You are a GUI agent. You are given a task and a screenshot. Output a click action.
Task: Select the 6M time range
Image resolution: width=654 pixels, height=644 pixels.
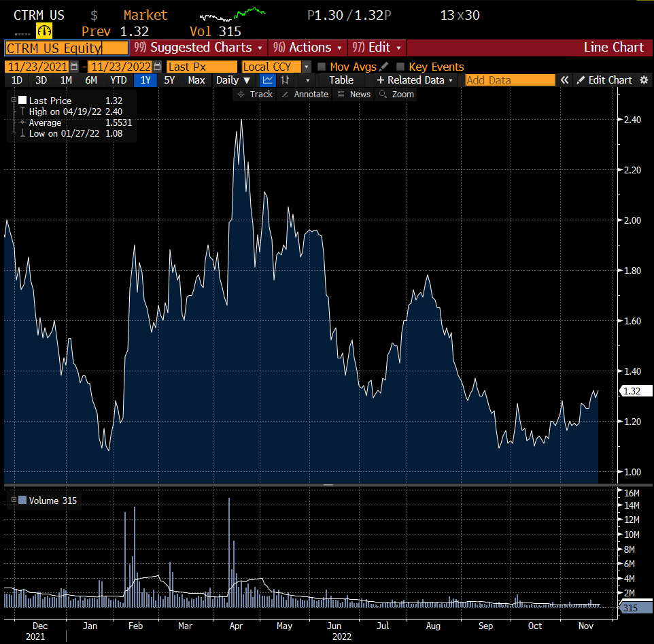click(x=91, y=80)
